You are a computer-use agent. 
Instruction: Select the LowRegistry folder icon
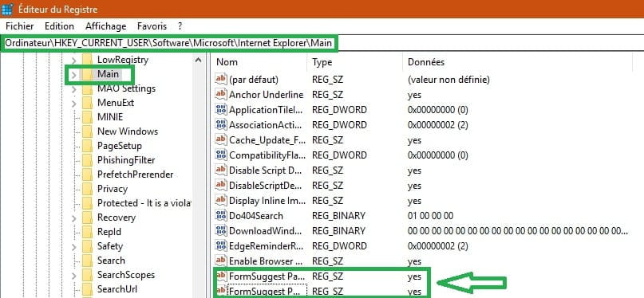tap(87, 60)
